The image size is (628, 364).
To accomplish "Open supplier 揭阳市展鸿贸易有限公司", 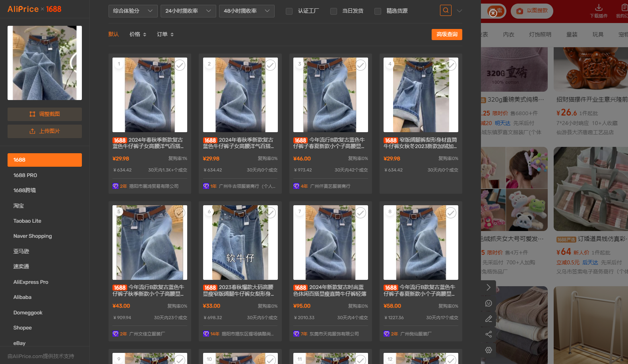I will [x=154, y=186].
